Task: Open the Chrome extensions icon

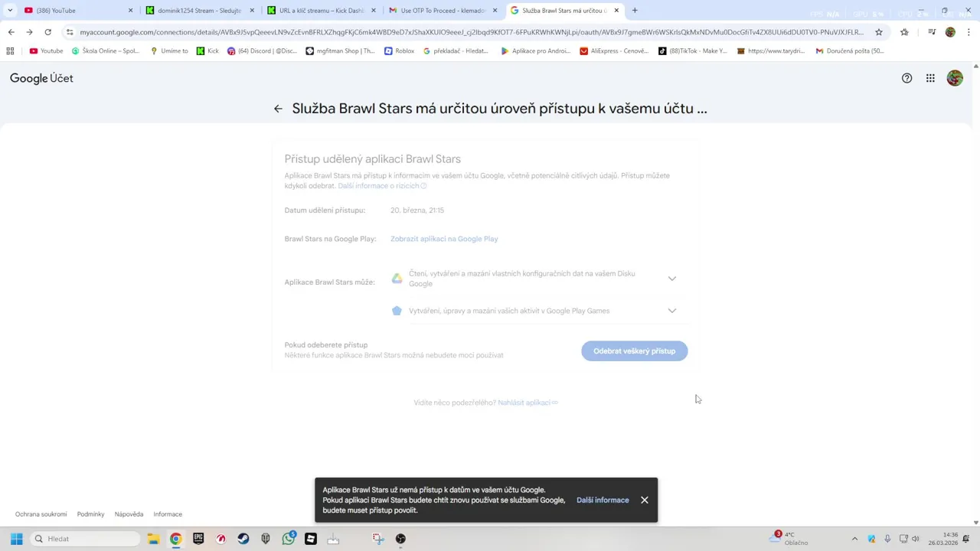Action: (904, 32)
